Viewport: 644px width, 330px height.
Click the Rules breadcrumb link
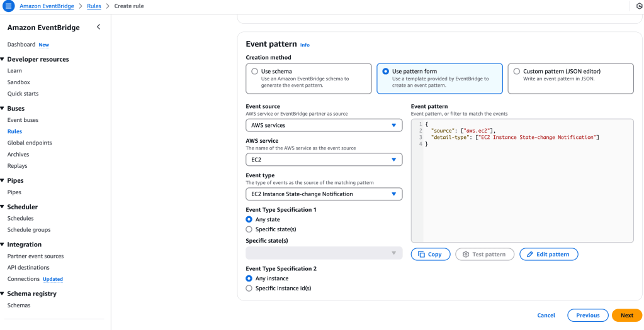click(94, 6)
